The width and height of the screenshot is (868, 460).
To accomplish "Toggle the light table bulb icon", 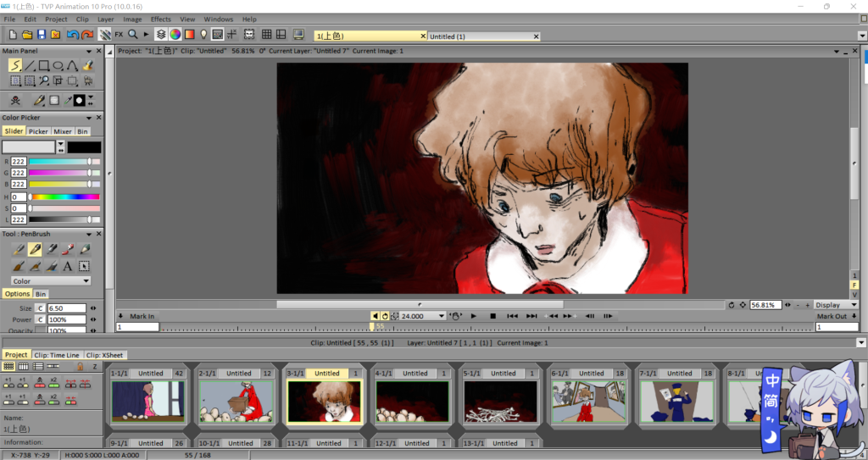I will 203,35.
